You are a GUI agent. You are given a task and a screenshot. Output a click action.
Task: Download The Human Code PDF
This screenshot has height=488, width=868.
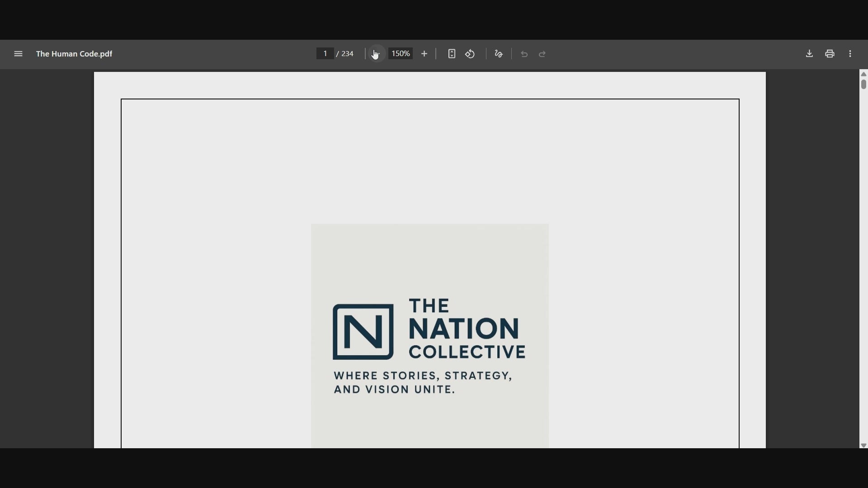click(x=809, y=54)
